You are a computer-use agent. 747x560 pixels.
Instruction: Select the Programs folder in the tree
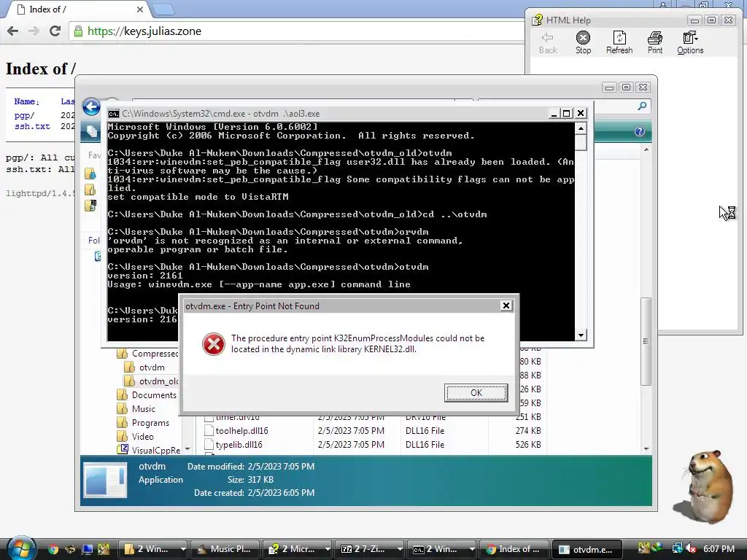pyautogui.click(x=144, y=422)
